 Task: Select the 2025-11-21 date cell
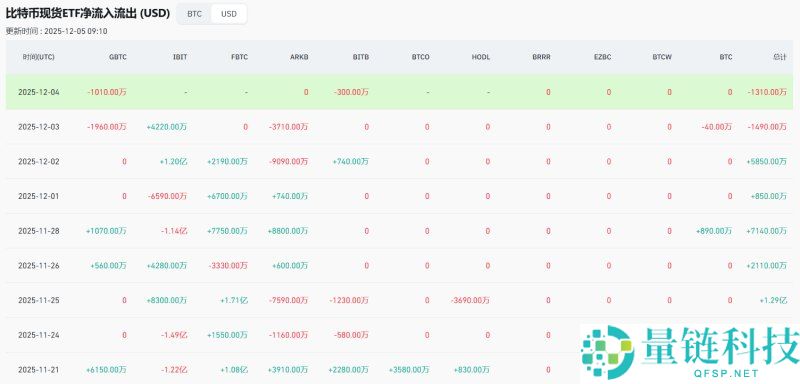(39, 369)
